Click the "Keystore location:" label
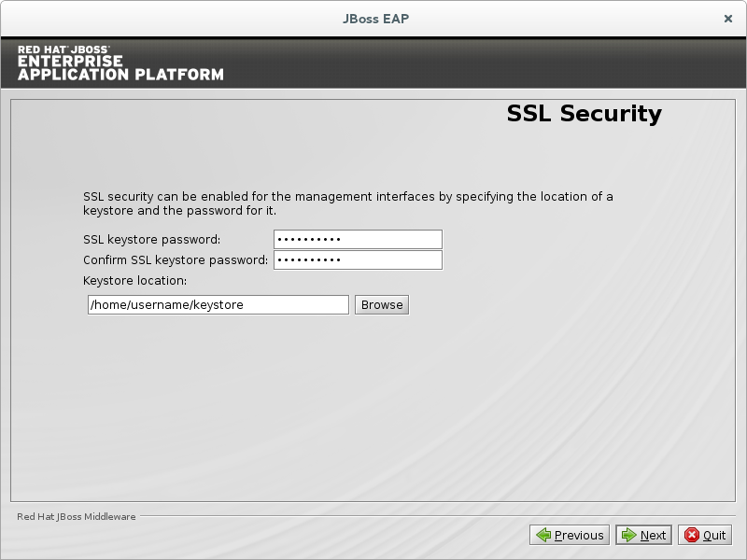Viewport: 747px width, 560px height. coord(135,280)
